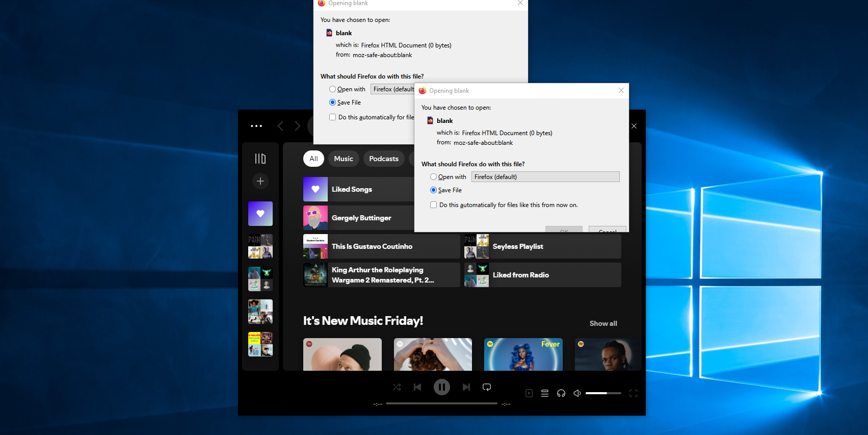Close the Spotify window
Image resolution: width=868 pixels, height=435 pixels.
(x=634, y=126)
